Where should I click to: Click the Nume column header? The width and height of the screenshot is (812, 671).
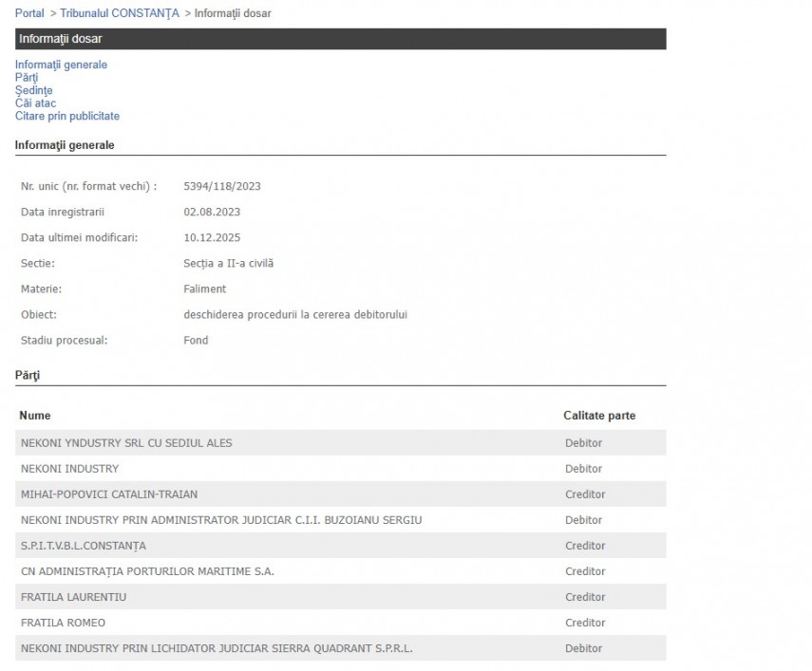click(x=35, y=416)
